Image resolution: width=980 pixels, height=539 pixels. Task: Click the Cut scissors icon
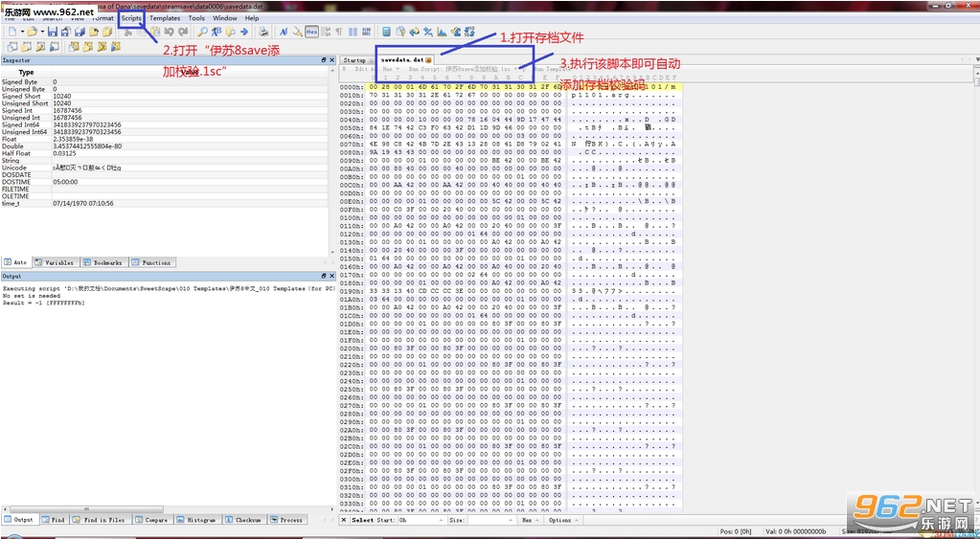point(126,32)
